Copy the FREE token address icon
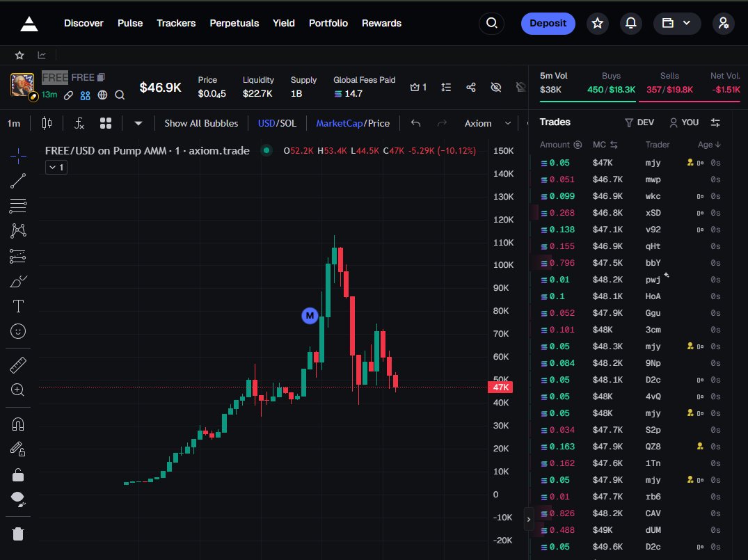This screenshot has height=560, width=748. pos(101,77)
